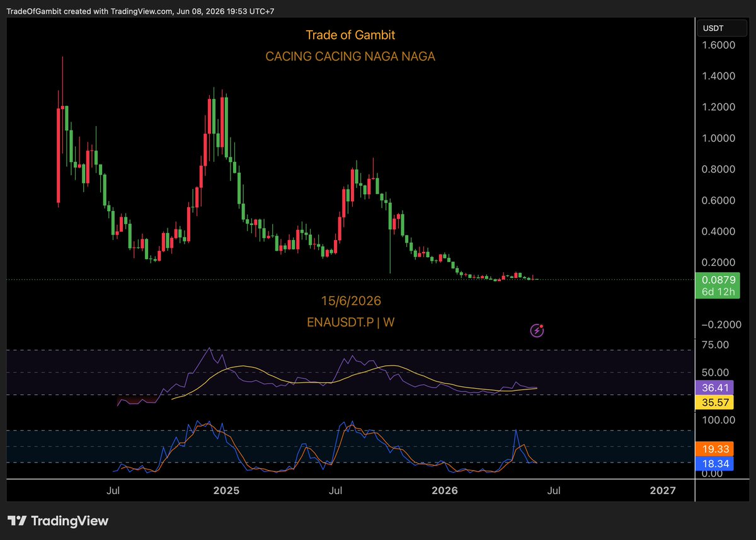Click the 2025 label on time axis
This screenshot has height=540, width=756.
click(226, 490)
